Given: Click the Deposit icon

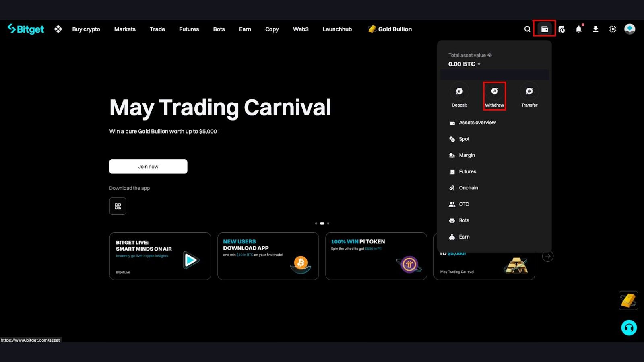Looking at the screenshot, I should [x=459, y=91].
